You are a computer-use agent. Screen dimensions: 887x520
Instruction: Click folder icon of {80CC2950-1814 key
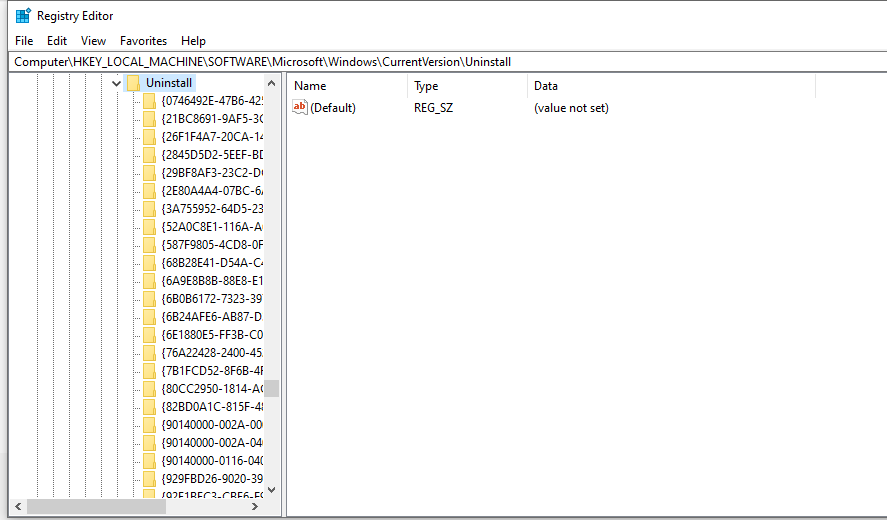(x=149, y=389)
